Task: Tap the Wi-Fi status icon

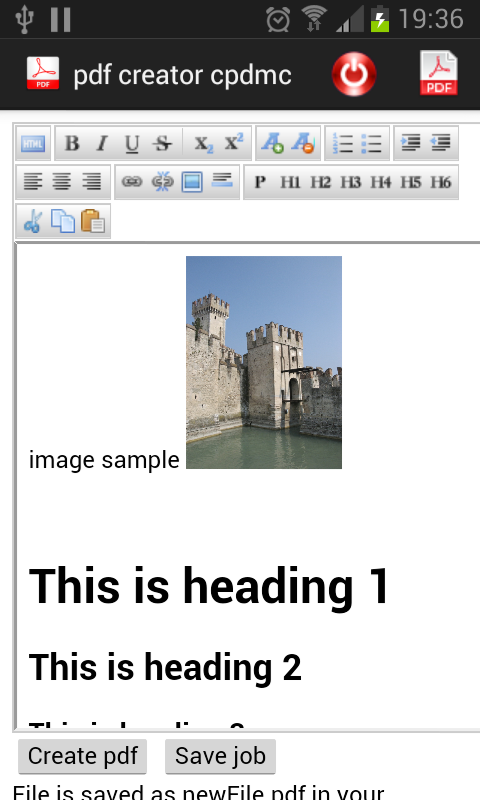Action: (314, 18)
